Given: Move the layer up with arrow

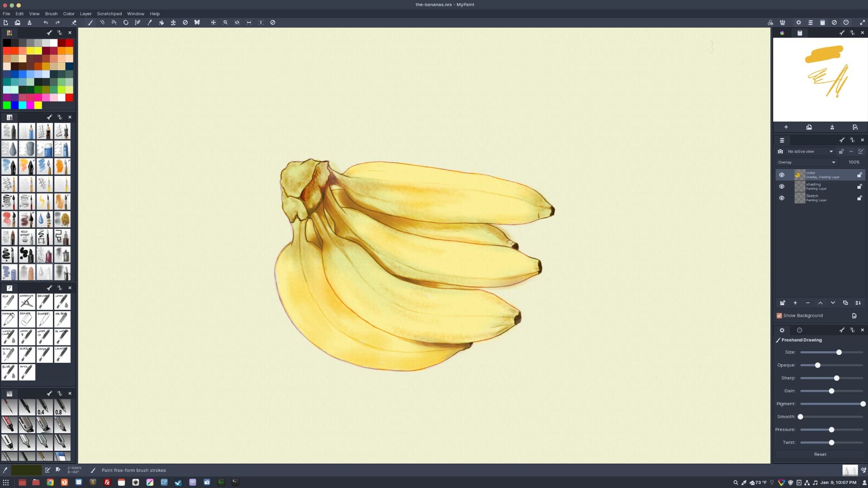Looking at the screenshot, I should [x=820, y=303].
